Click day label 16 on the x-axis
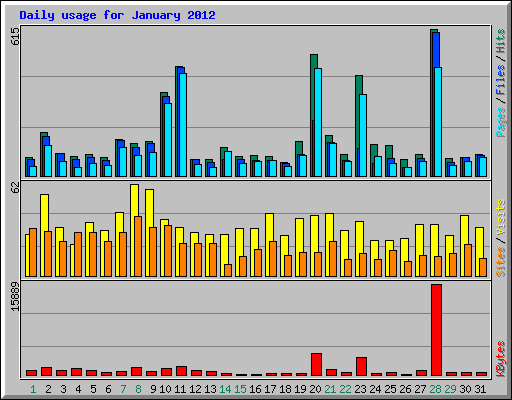The width and height of the screenshot is (512, 400). [255, 389]
